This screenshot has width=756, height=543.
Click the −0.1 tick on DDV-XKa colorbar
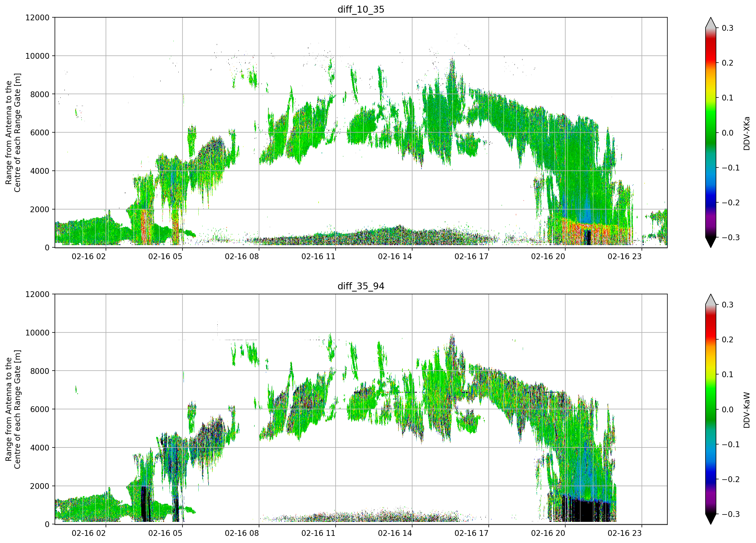pyautogui.click(x=731, y=168)
